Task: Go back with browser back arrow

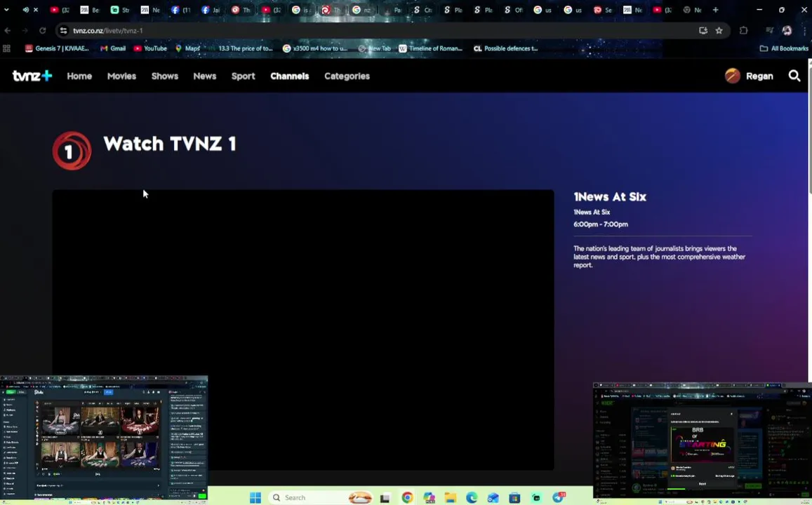Action: tap(7, 31)
